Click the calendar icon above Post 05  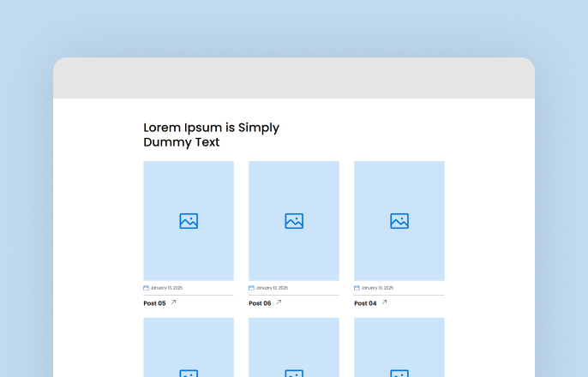click(147, 288)
